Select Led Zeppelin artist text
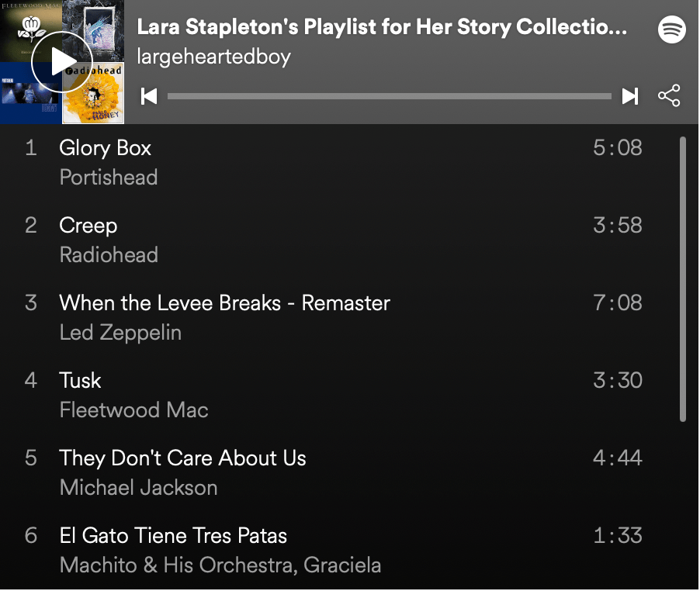Screen dimensions: 700x591 (120, 333)
